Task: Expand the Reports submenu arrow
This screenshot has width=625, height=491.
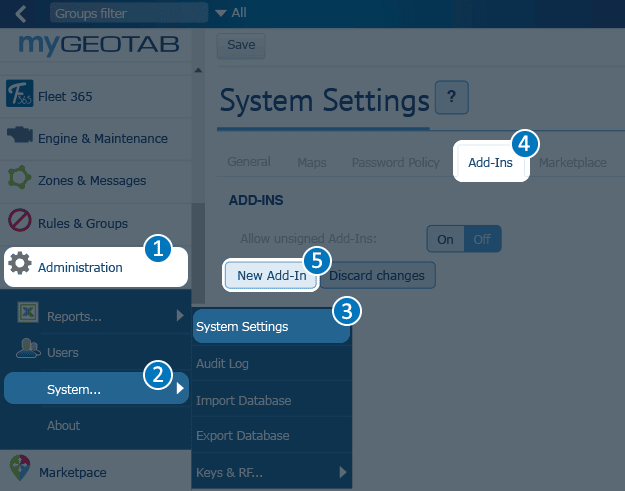Action: coord(180,315)
